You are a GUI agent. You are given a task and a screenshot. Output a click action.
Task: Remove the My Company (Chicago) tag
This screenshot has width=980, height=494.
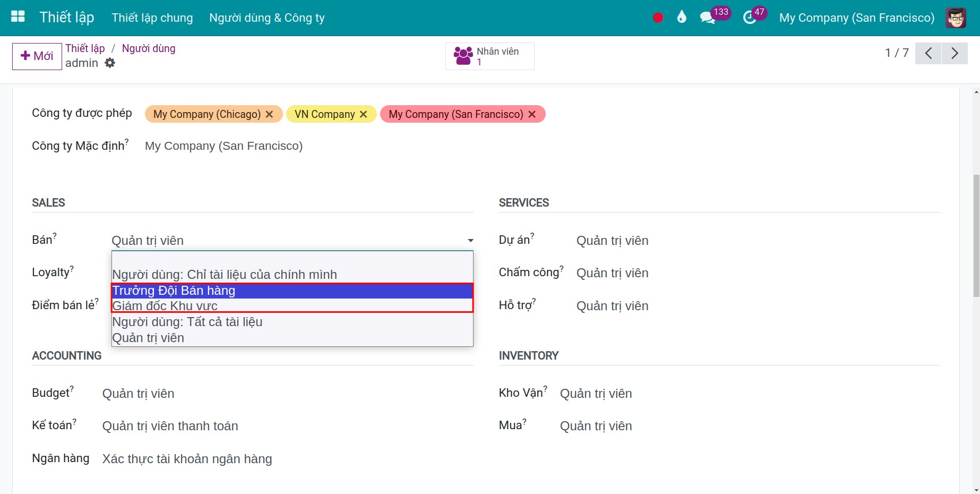(269, 114)
